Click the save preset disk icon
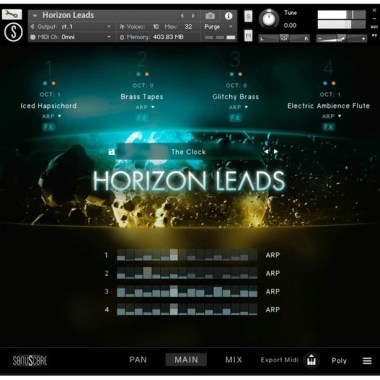The image size is (380, 380). (x=112, y=152)
